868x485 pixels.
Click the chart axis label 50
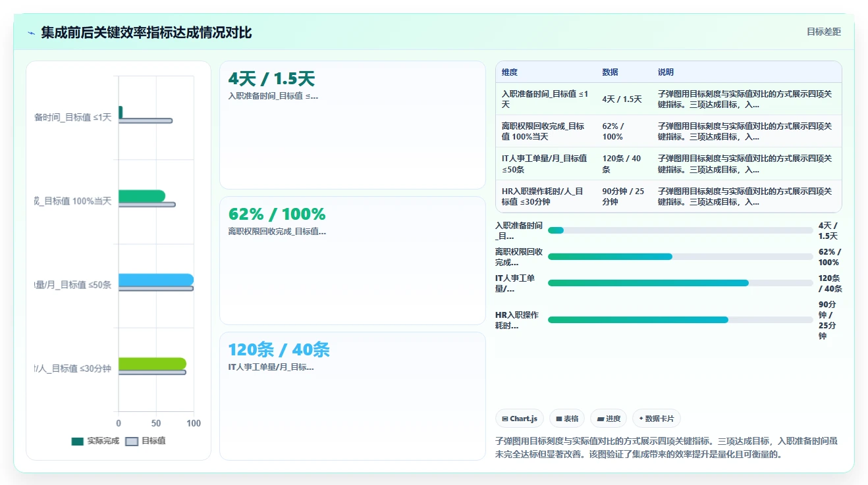click(156, 423)
